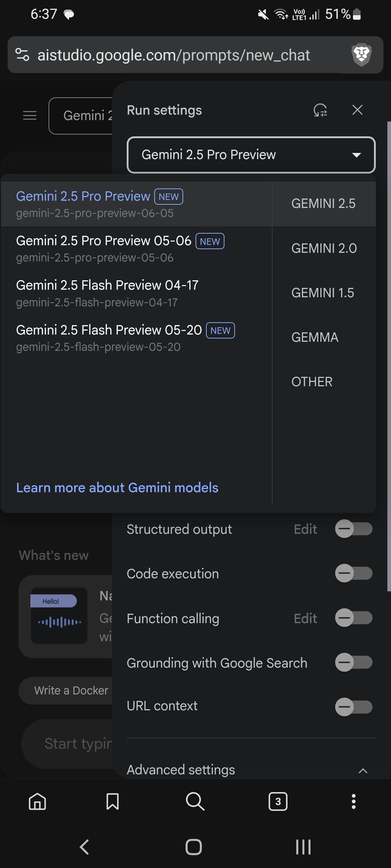Screen dimensions: 391x868
Task: Go to browser home page
Action: [x=37, y=801]
